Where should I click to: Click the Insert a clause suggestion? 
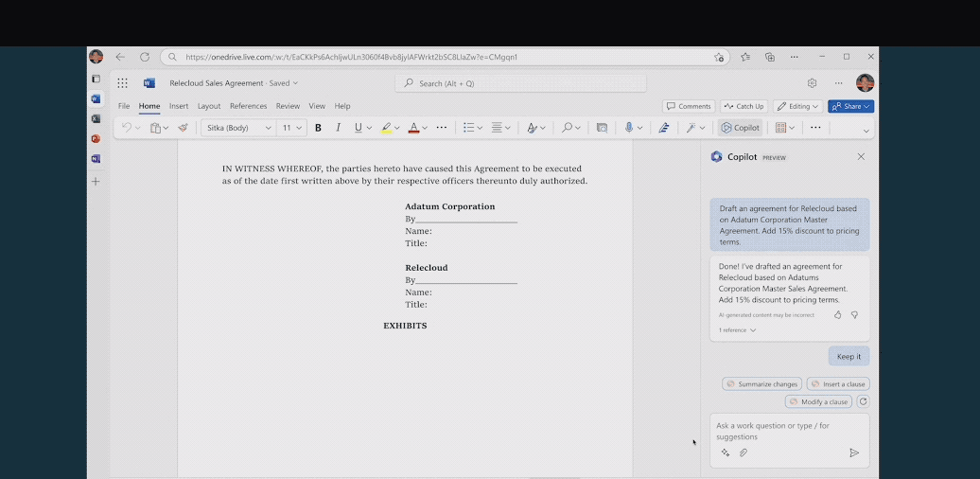838,384
